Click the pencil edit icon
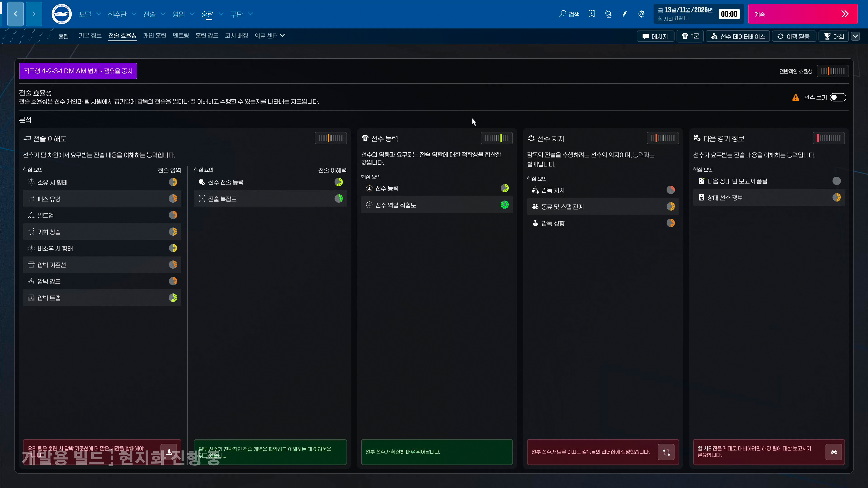 pos(625,14)
